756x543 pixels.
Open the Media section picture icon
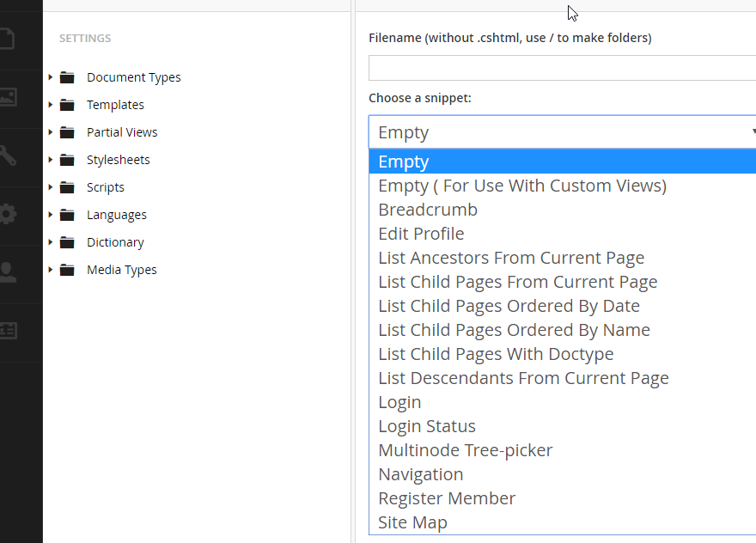[7, 97]
